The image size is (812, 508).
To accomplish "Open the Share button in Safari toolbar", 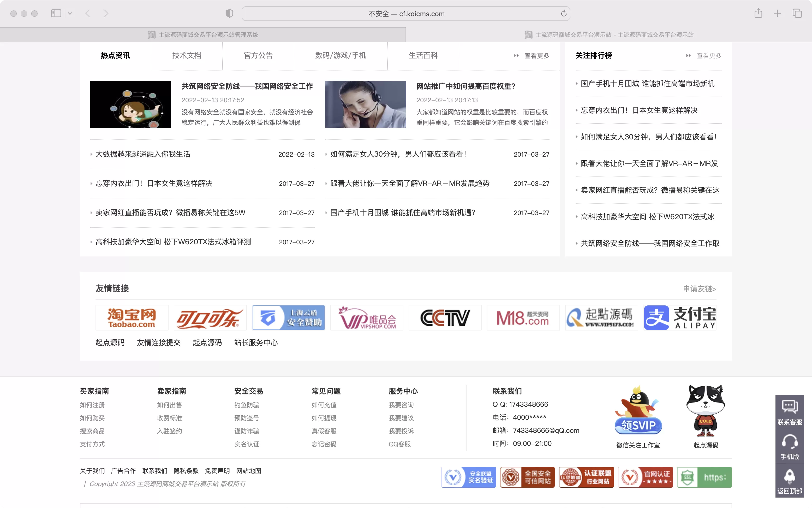I will pos(758,13).
